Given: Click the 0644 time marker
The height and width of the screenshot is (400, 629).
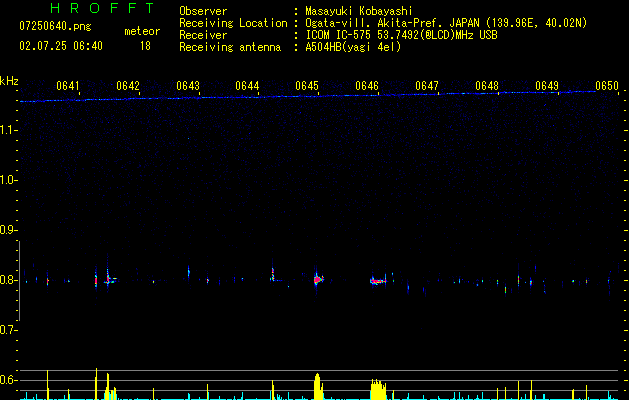Looking at the screenshot, I should point(247,86).
